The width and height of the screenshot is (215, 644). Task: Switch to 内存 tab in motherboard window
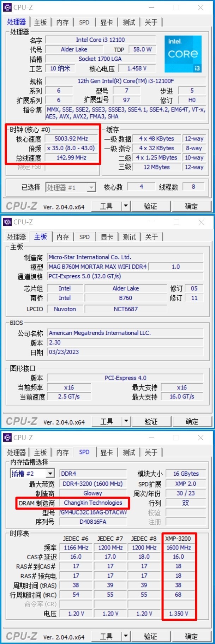pos(63,237)
